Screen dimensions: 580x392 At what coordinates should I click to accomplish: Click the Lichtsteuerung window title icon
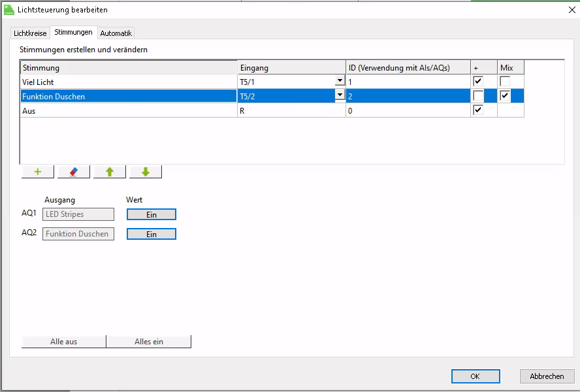[9, 10]
